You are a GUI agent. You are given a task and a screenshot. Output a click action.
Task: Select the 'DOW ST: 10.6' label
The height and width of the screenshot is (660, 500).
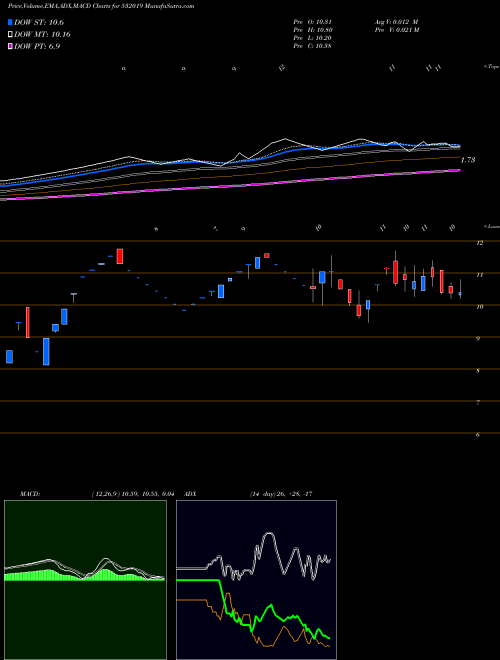39,22
